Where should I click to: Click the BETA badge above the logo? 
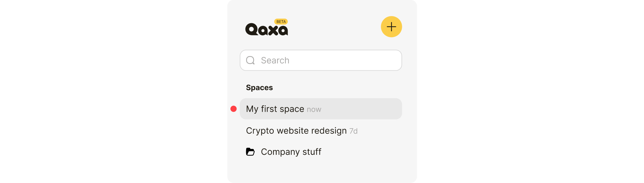point(281,22)
